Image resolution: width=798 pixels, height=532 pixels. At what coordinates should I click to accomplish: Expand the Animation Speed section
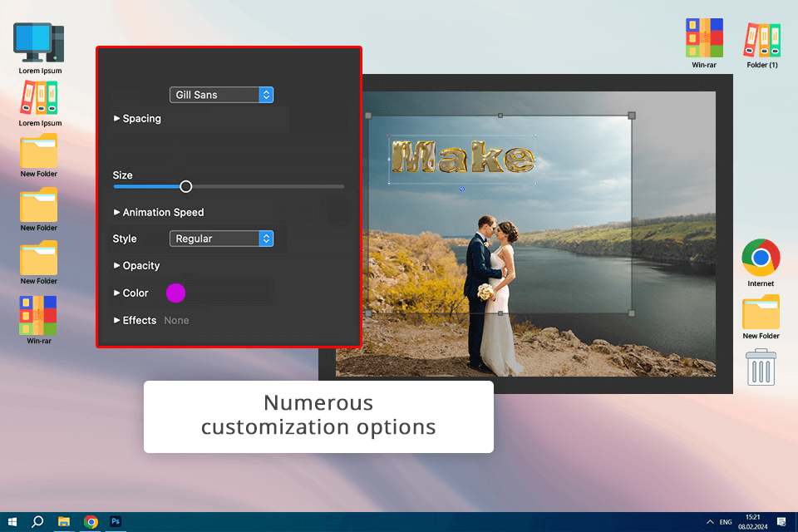[x=158, y=212]
